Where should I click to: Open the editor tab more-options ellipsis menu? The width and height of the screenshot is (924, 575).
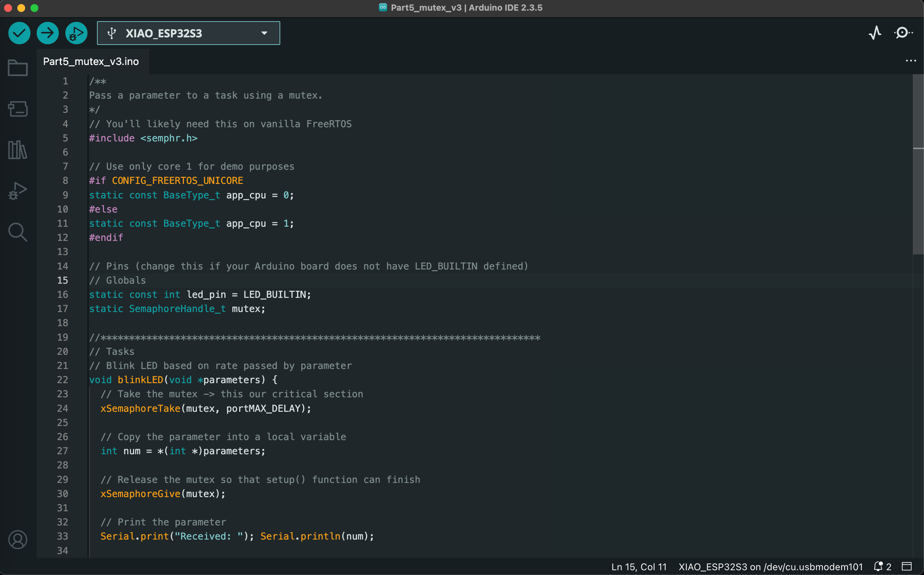[x=911, y=61]
